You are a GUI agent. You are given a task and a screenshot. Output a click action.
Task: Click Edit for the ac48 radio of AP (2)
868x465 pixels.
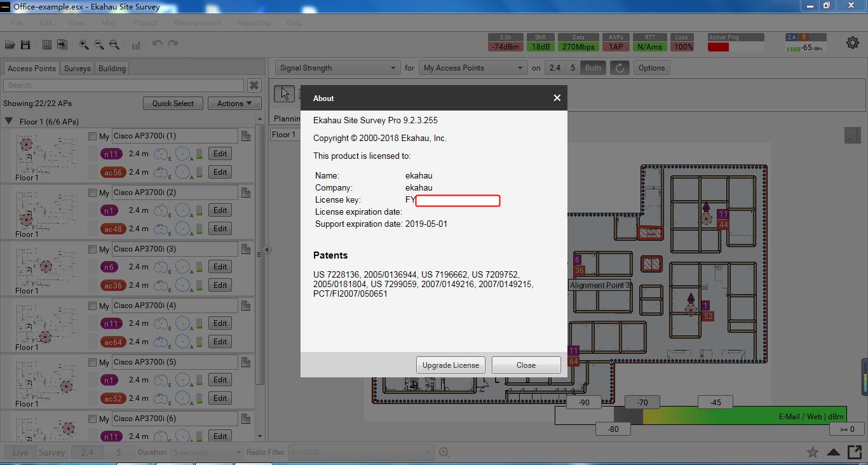[220, 229]
